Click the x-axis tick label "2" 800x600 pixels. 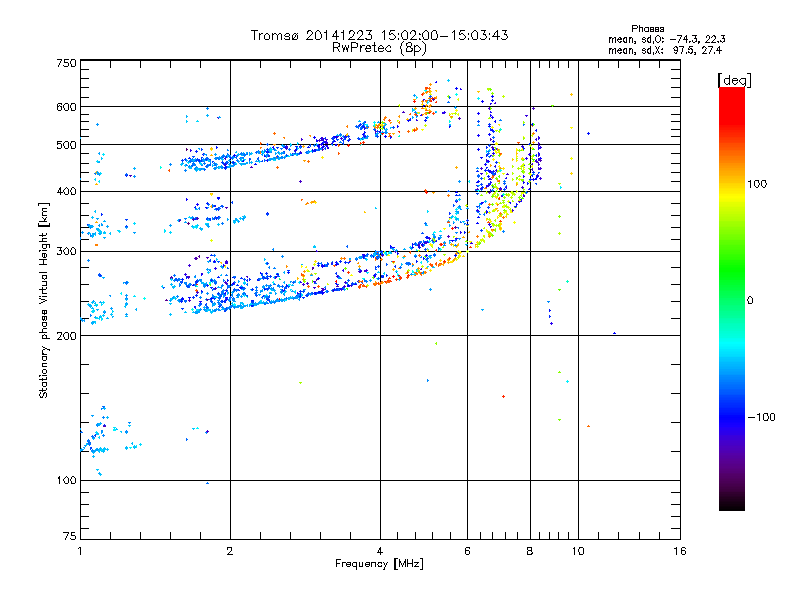[x=230, y=551]
